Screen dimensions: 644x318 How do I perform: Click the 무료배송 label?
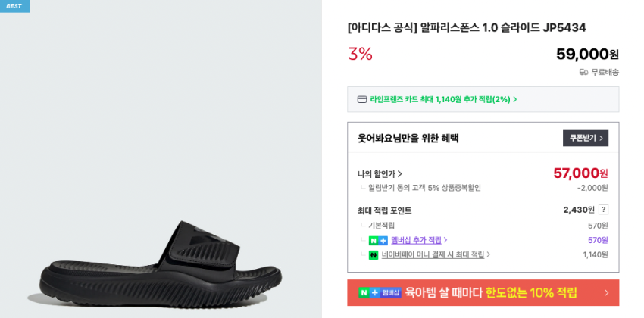pos(605,73)
